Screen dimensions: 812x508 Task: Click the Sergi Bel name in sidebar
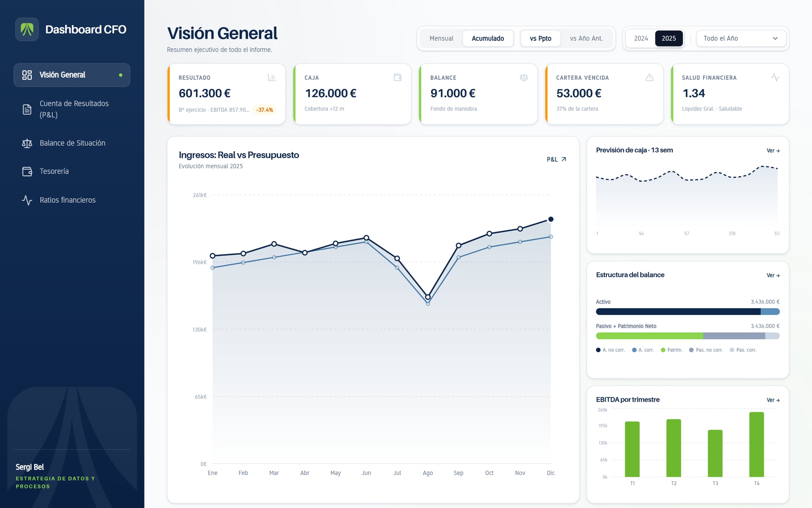pyautogui.click(x=30, y=467)
